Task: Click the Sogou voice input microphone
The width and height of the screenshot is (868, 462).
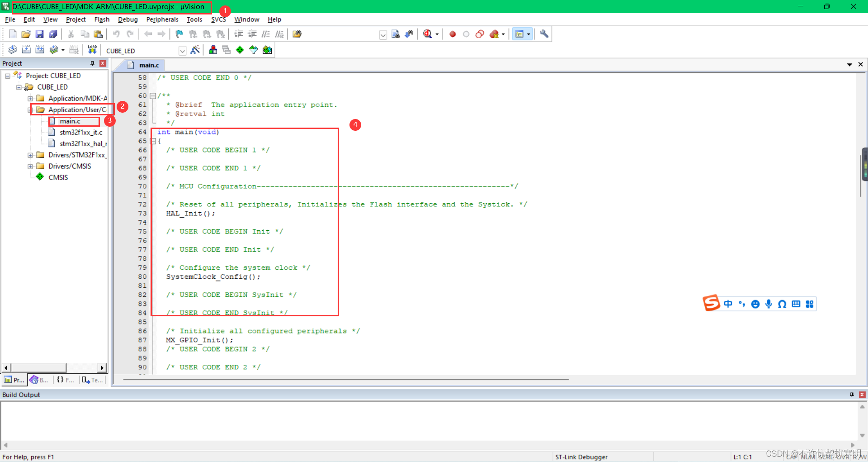Action: [x=769, y=304]
